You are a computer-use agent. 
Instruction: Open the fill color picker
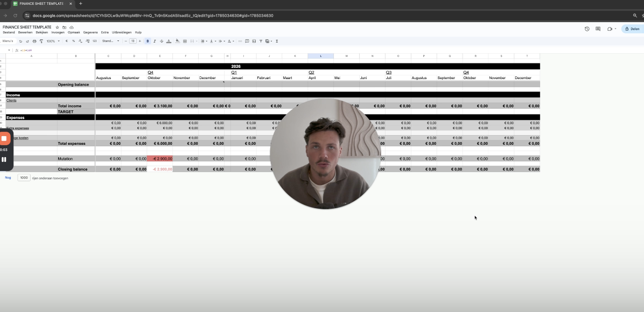coord(178,41)
